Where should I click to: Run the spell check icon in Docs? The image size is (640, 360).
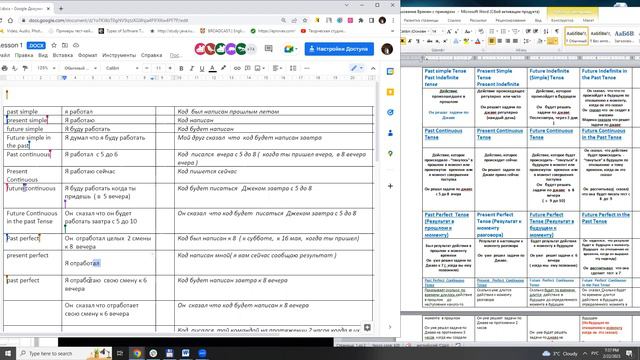tap(15, 68)
